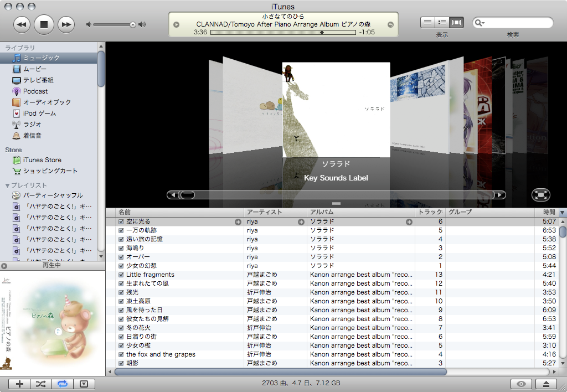The image size is (567, 392).
Task: Click the ミュージック music note icon
Action: pyautogui.click(x=16, y=58)
